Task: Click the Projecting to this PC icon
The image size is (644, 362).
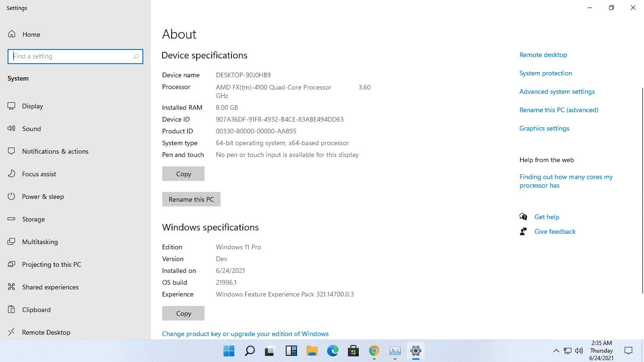Action: 12,264
